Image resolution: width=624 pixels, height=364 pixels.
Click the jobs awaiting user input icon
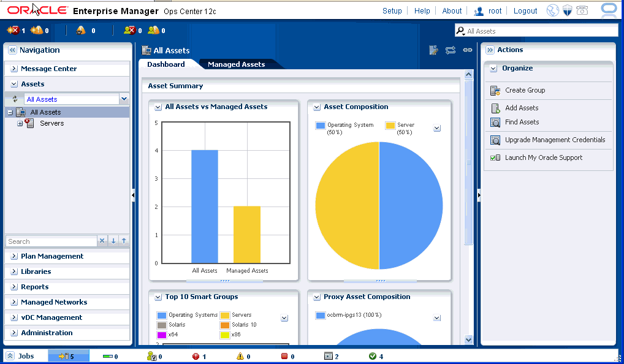coord(151,356)
